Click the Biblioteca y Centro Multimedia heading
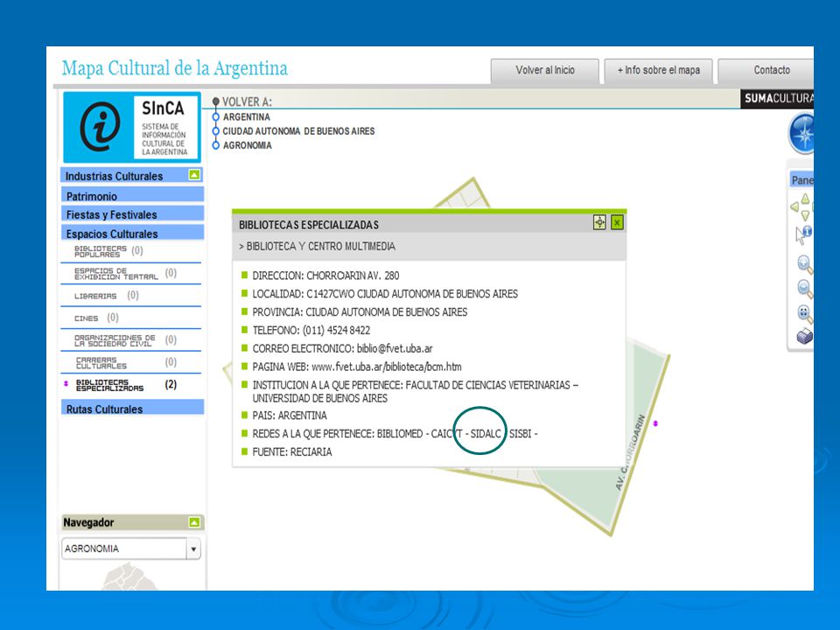This screenshot has height=630, width=840. pos(320,247)
